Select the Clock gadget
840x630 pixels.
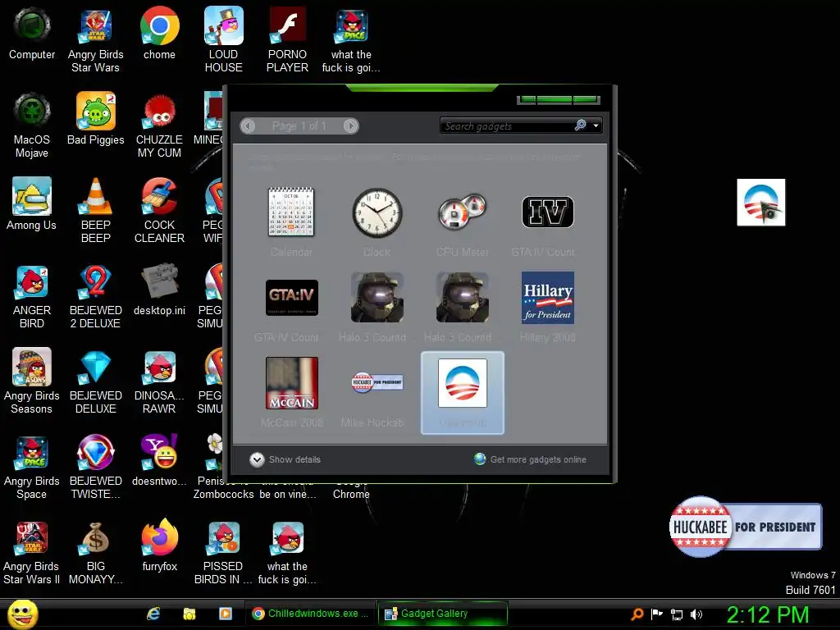click(377, 212)
